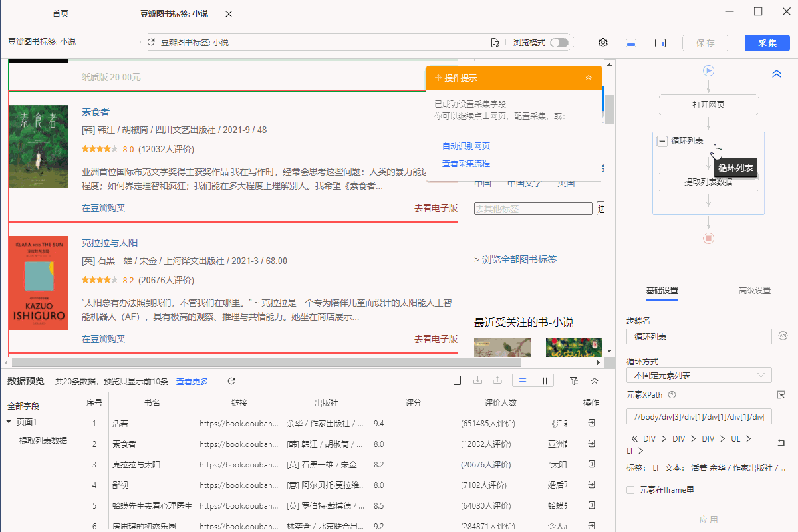Open the 基础设置 tab
The image size is (798, 532).
click(662, 291)
